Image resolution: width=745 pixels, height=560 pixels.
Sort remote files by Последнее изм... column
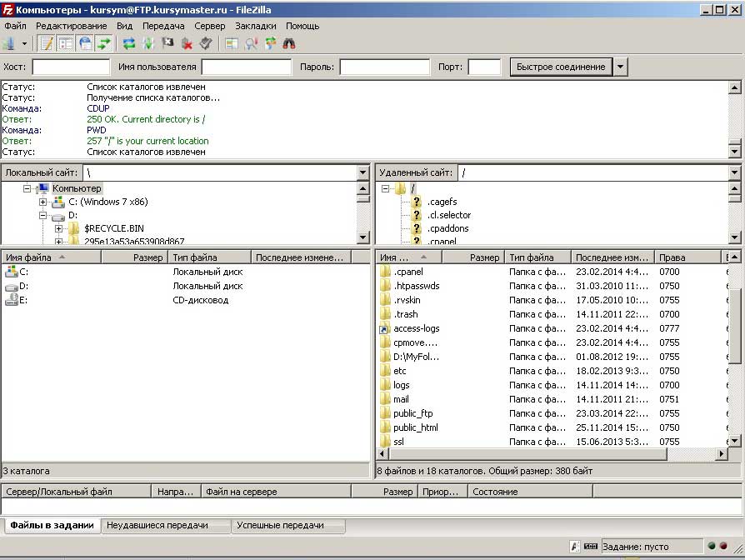[x=612, y=257]
